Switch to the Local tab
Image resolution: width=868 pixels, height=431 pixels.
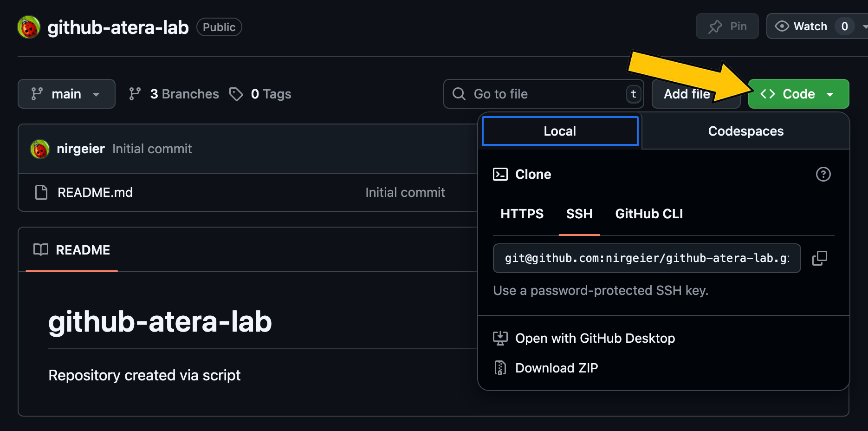560,131
